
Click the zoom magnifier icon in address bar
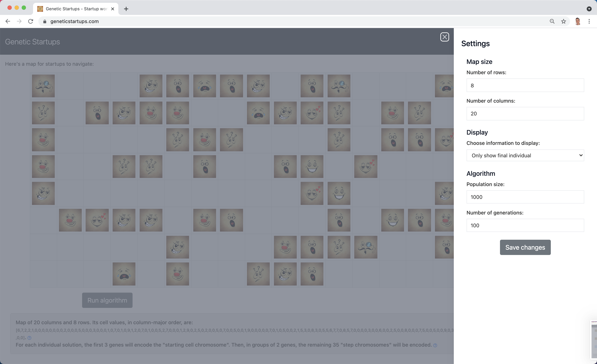pos(552,21)
